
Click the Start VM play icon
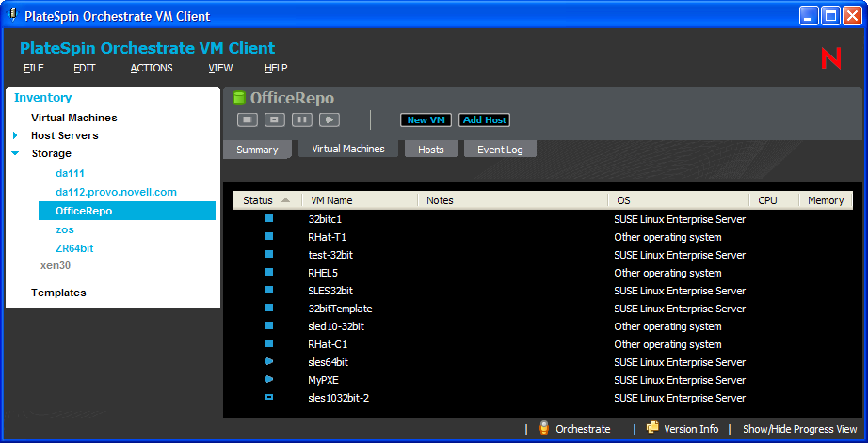(330, 119)
